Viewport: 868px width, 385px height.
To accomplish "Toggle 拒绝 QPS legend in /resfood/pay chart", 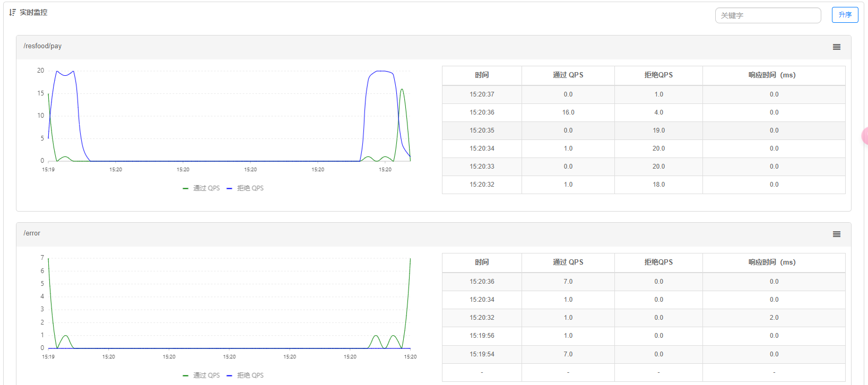I will tap(245, 188).
